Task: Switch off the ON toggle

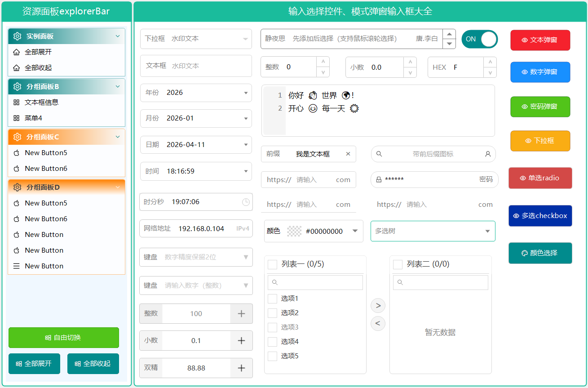Action: [x=480, y=39]
